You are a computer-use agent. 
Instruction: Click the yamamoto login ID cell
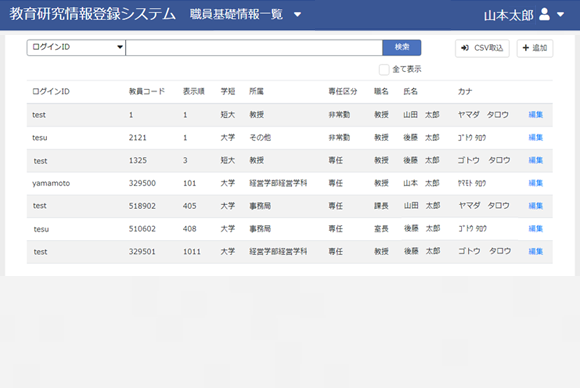tap(51, 183)
